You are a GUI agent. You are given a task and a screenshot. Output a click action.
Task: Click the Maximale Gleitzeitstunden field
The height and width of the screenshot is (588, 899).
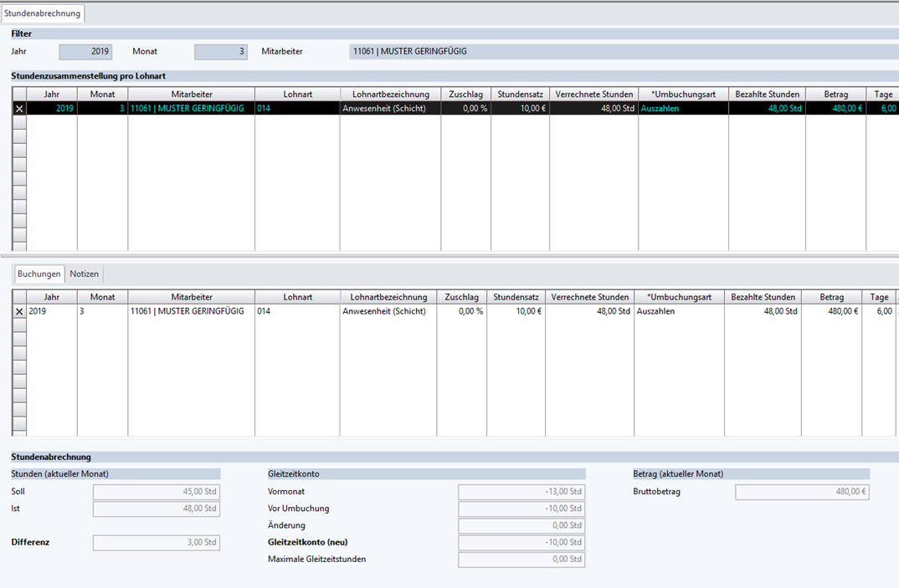point(521,560)
